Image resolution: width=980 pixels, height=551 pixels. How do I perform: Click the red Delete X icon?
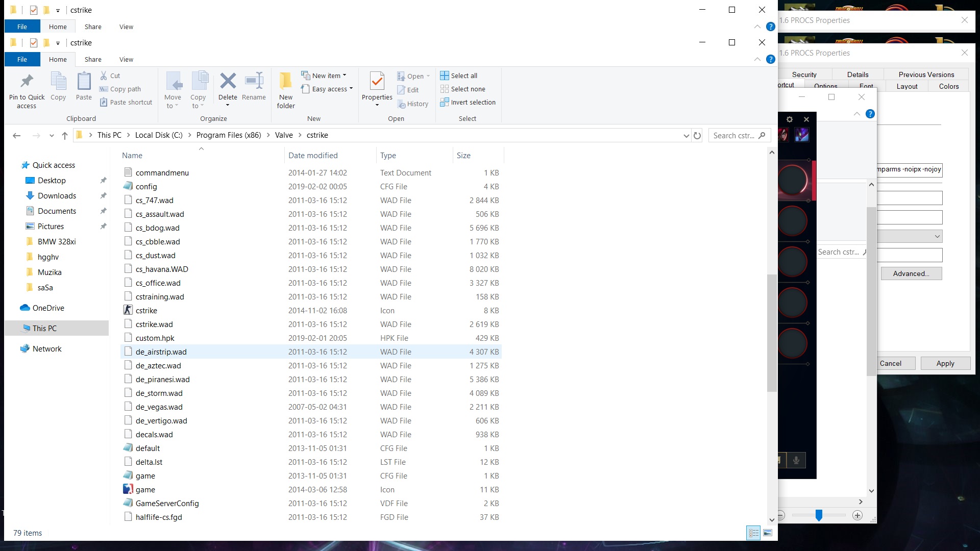click(228, 81)
